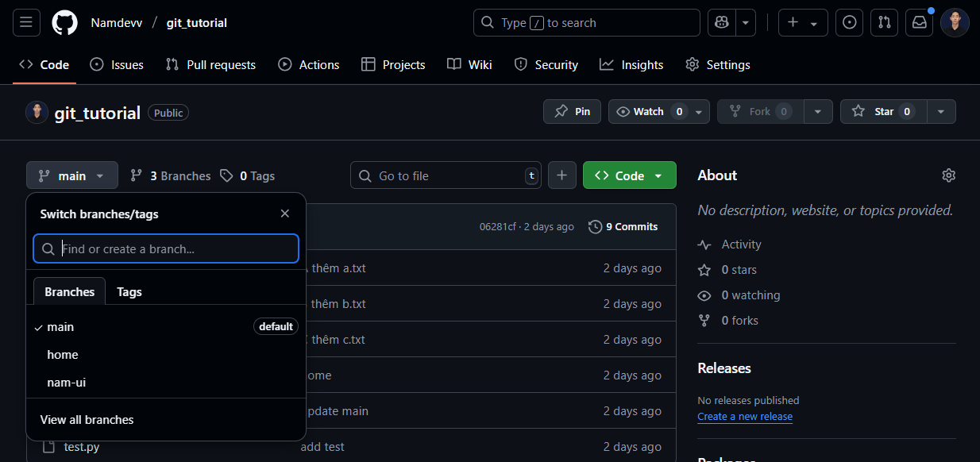Open the About settings gear icon

(948, 175)
